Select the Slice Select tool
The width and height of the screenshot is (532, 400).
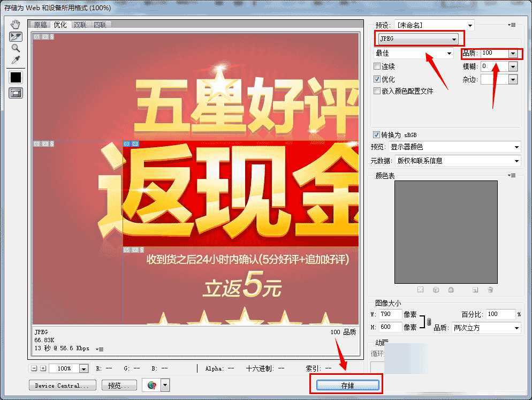16,36
